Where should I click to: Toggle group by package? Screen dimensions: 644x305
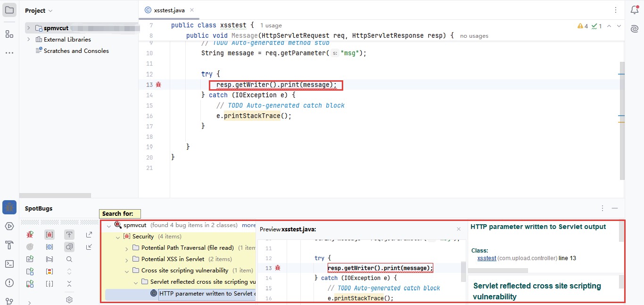50,259
